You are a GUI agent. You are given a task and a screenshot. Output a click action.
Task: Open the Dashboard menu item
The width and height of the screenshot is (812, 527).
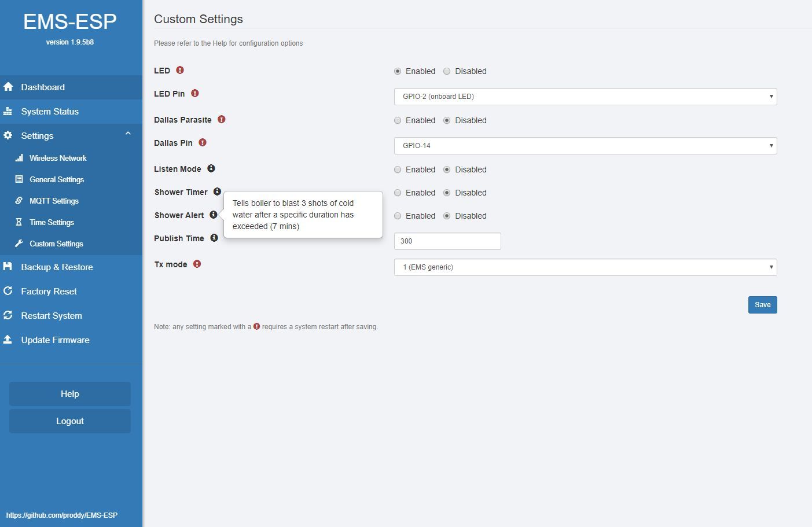(x=43, y=87)
